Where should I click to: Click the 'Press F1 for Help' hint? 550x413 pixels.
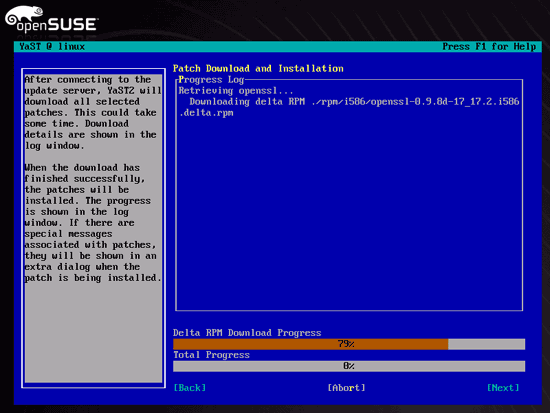pos(489,47)
